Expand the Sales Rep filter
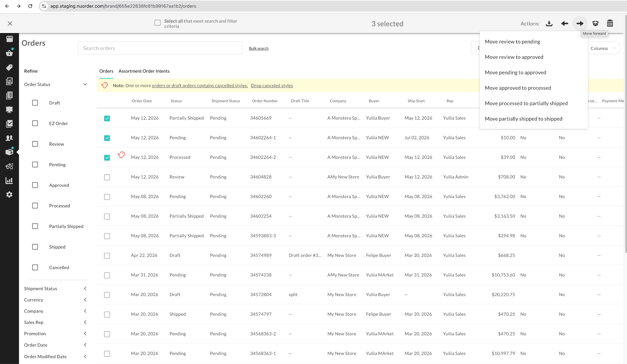 click(x=85, y=322)
